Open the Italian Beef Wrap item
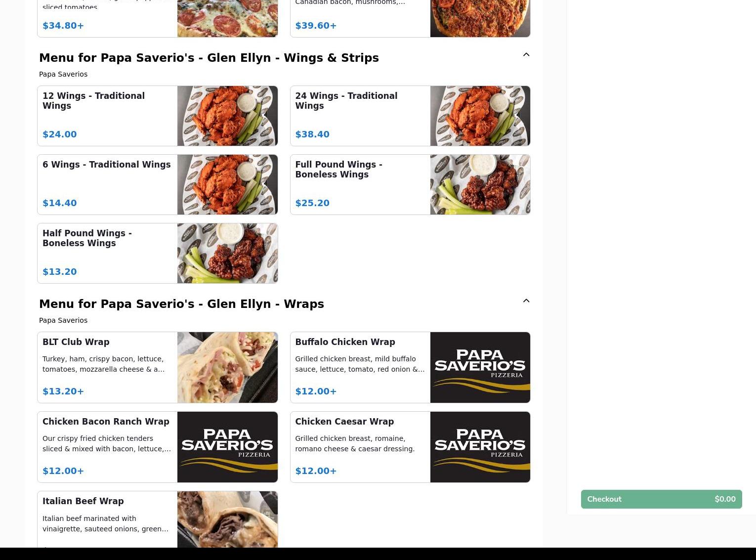The image size is (756, 560). pos(157,519)
